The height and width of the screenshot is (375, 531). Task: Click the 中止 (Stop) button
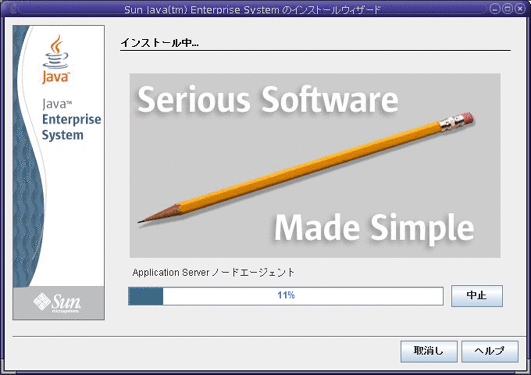477,296
